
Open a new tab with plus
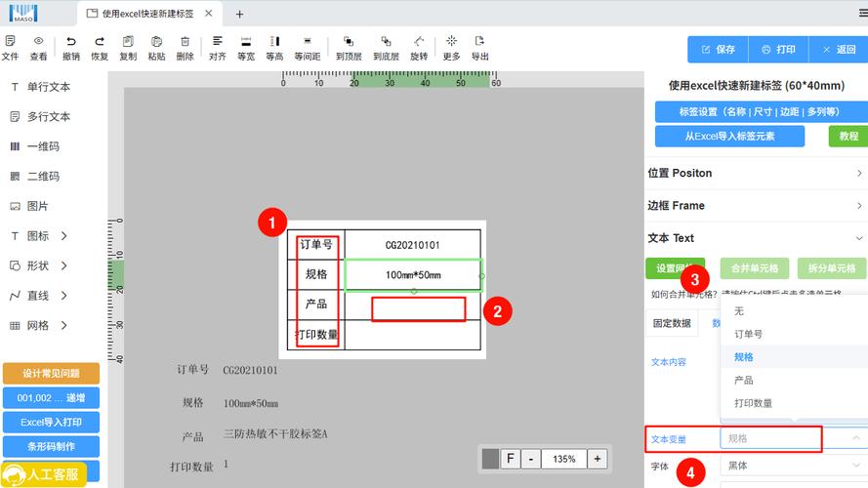[x=239, y=14]
